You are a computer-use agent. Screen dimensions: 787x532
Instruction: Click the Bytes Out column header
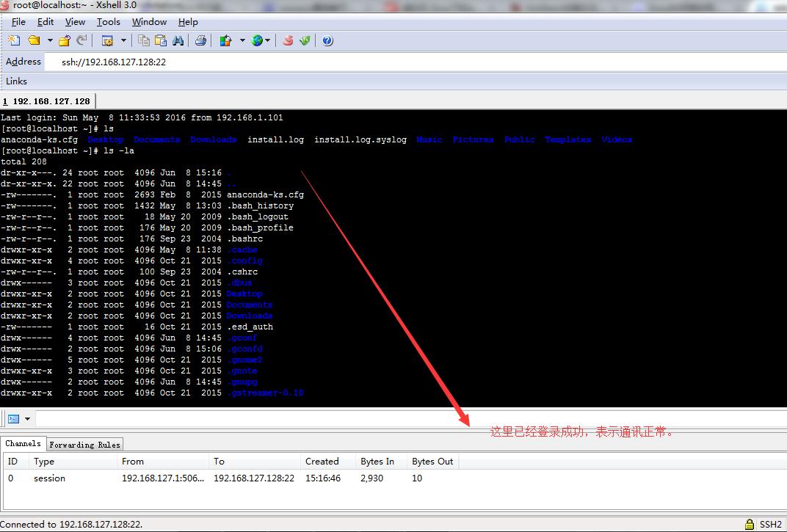[432, 462]
